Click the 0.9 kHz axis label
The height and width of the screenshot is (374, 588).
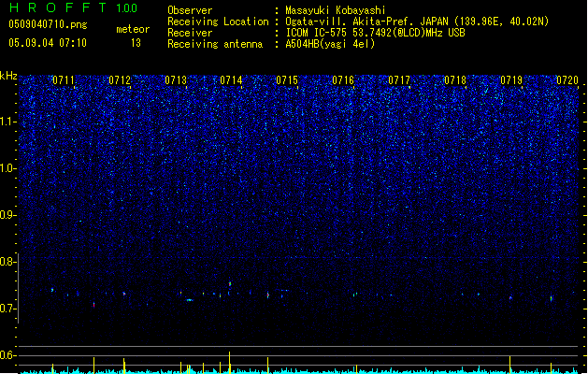tap(7, 215)
